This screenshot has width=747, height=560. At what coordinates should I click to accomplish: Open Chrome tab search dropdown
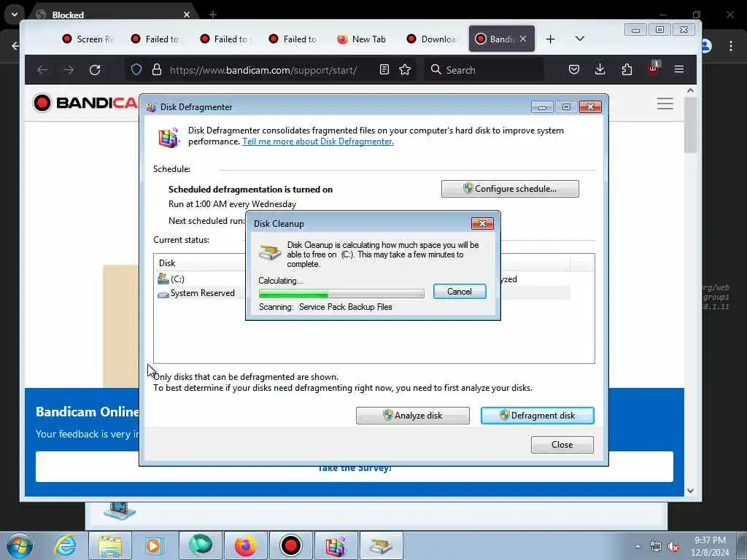15,15
